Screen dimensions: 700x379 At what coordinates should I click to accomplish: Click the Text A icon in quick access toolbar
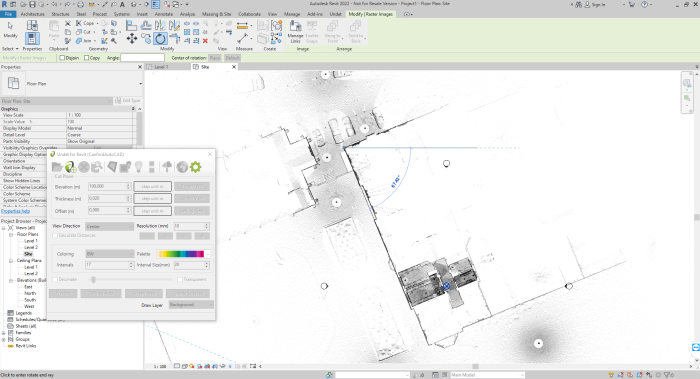pyautogui.click(x=122, y=4)
